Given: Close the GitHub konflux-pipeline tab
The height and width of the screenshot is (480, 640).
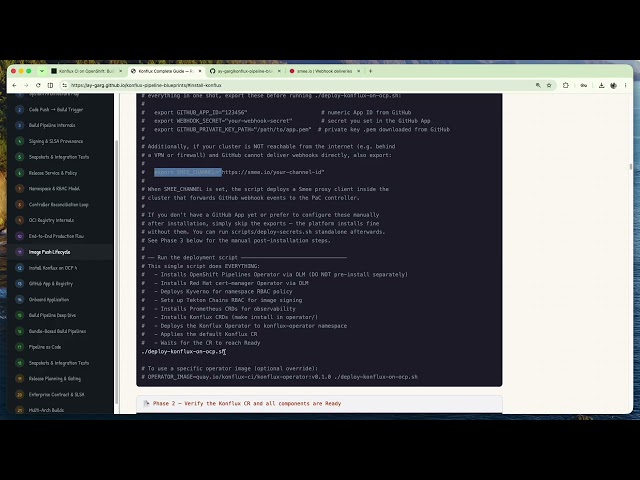Looking at the screenshot, I should point(279,71).
